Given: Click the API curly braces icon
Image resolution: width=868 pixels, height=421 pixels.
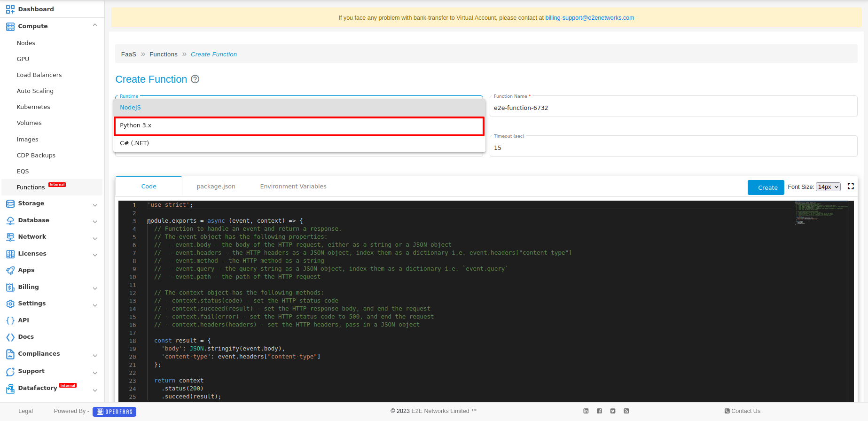Looking at the screenshot, I should [10, 320].
